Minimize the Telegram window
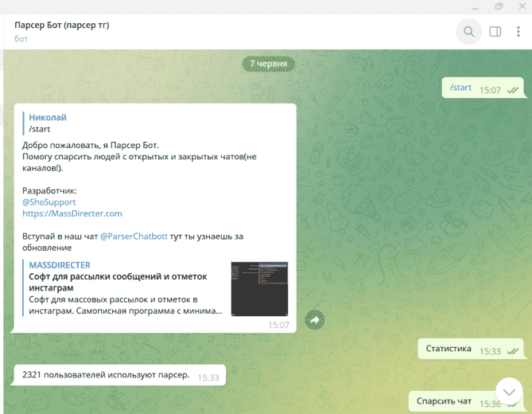Image resolution: width=532 pixels, height=414 pixels. (x=475, y=7)
